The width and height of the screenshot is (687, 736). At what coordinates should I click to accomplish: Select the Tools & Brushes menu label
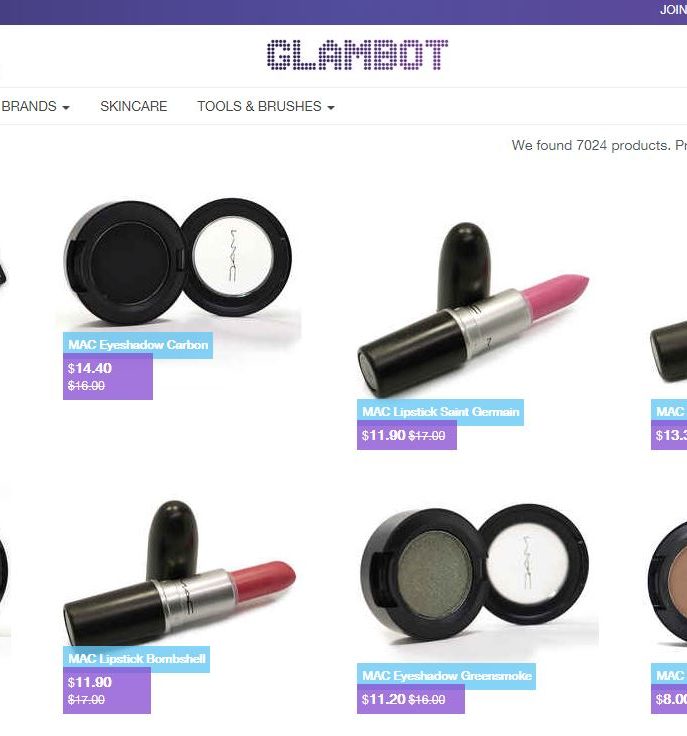click(259, 106)
